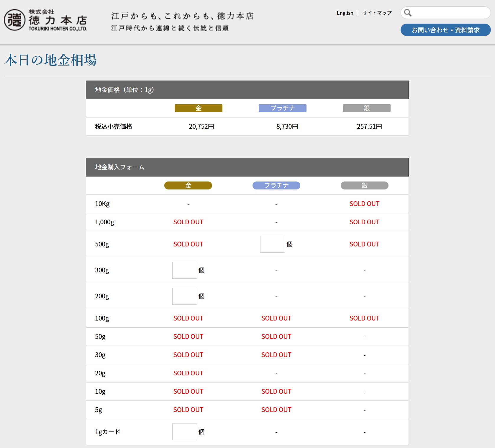Click the silver 銀 badge in price table
The height and width of the screenshot is (448, 495).
pos(366,108)
